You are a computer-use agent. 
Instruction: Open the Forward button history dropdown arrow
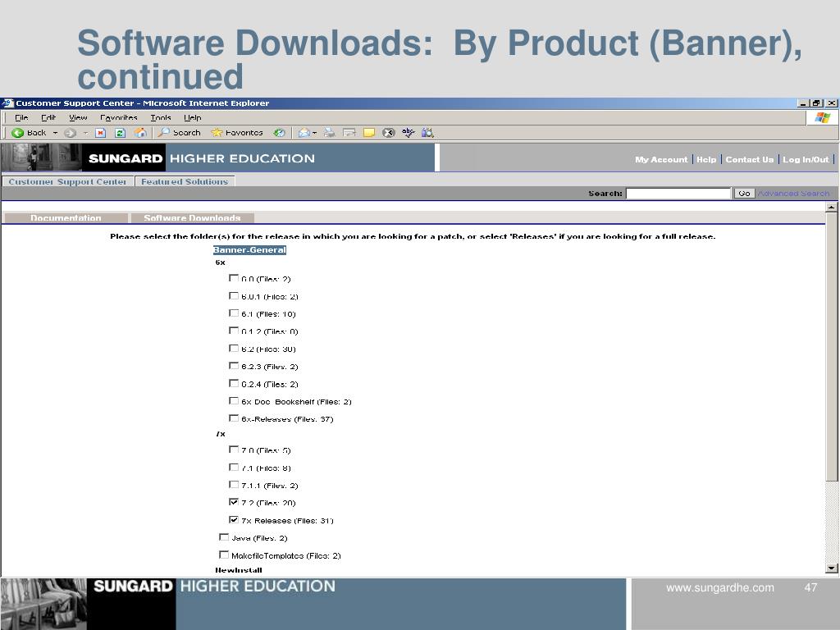tap(85, 133)
